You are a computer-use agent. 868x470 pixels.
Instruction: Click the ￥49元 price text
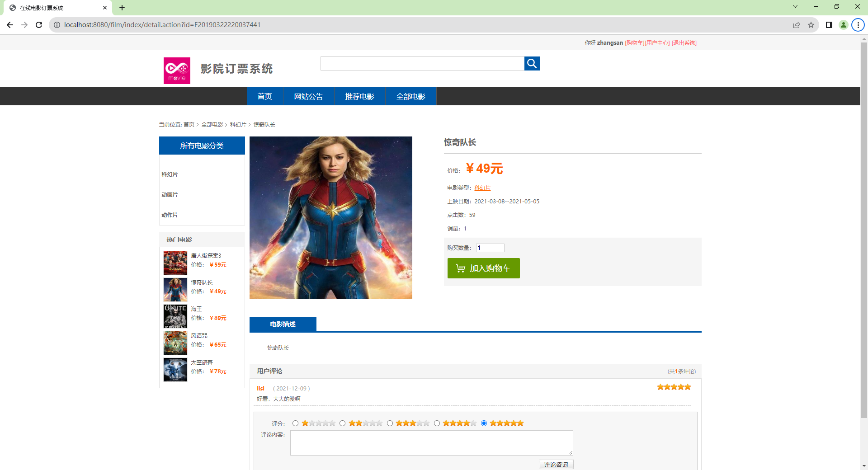point(484,169)
